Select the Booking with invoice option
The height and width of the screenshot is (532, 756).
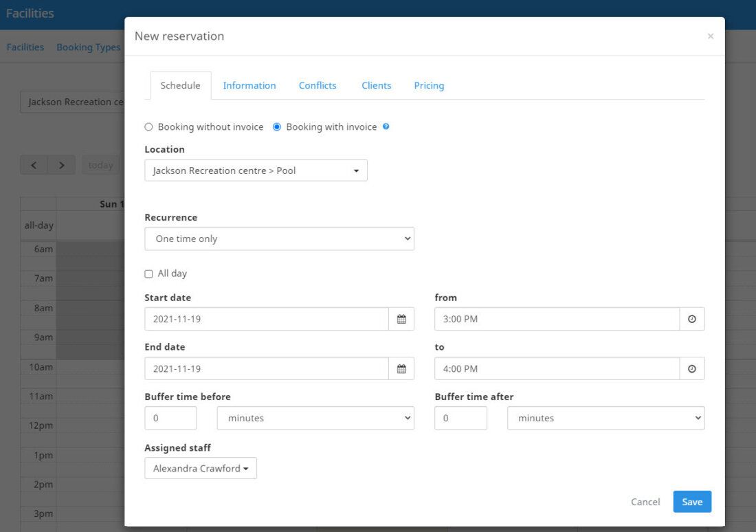coord(276,126)
